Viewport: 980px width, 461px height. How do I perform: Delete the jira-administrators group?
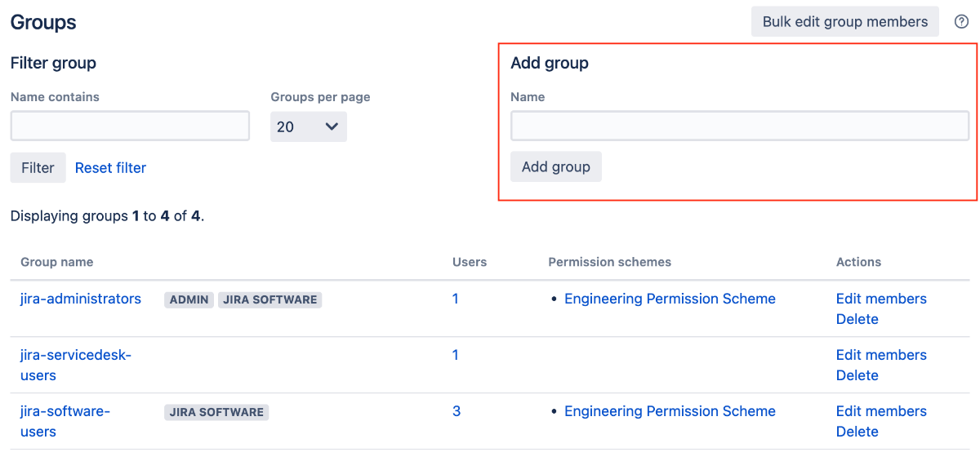coord(857,319)
